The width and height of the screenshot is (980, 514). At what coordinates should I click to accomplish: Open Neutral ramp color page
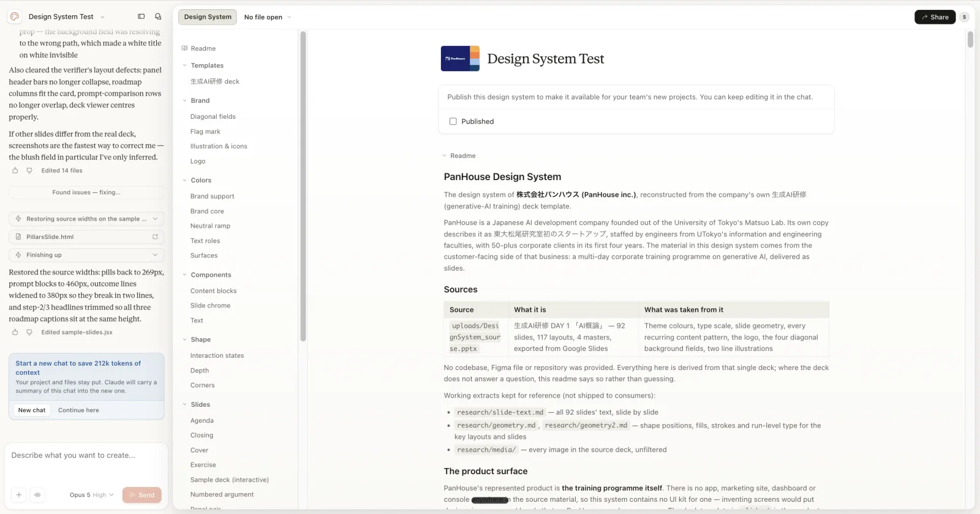210,226
